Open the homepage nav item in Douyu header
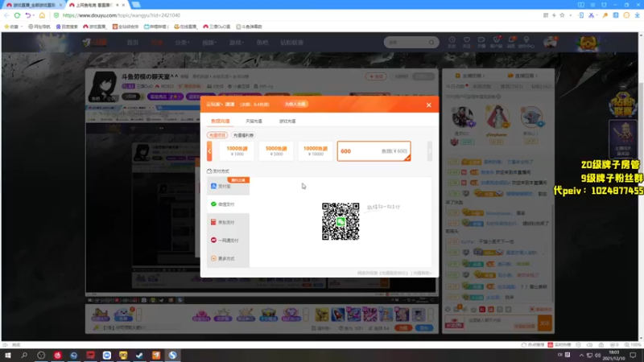This screenshot has height=362, width=644. click(132, 43)
